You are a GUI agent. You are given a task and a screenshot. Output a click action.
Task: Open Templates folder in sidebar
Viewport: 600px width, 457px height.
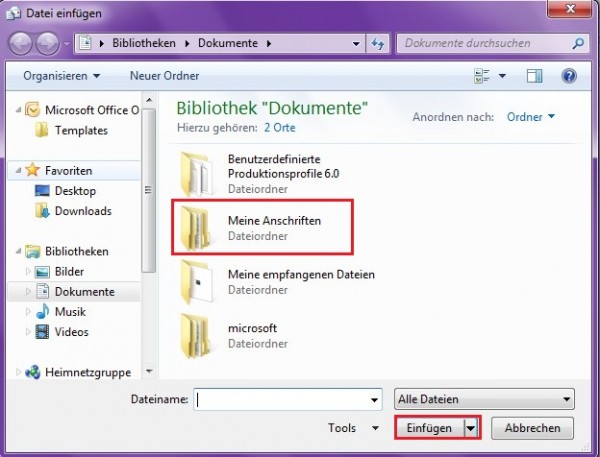(x=71, y=131)
